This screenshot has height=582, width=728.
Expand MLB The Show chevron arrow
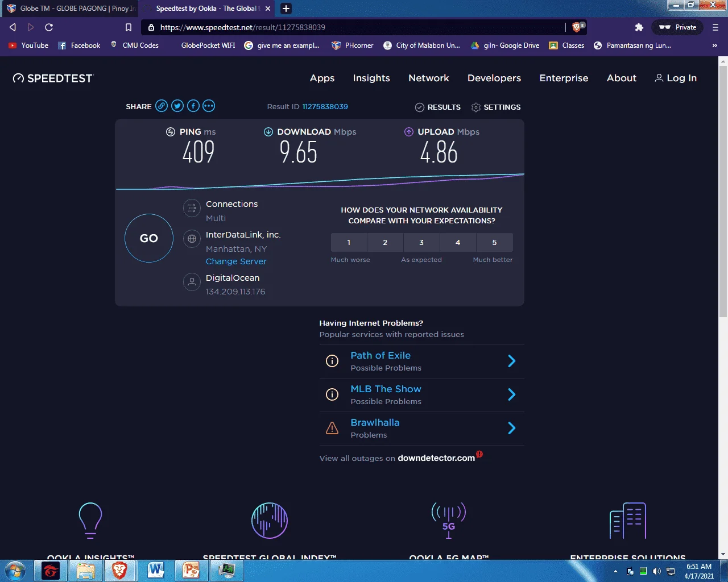coord(511,394)
